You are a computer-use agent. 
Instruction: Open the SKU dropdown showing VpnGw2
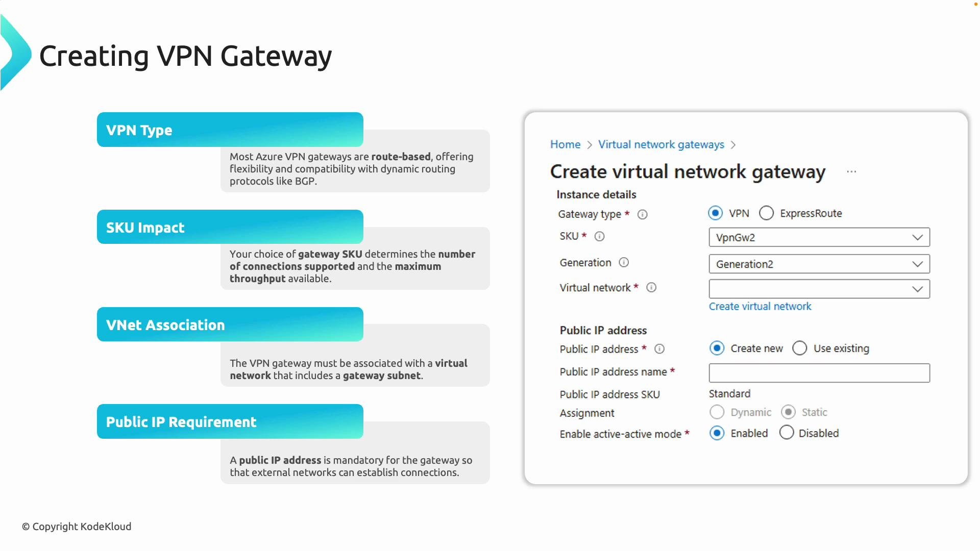(819, 237)
